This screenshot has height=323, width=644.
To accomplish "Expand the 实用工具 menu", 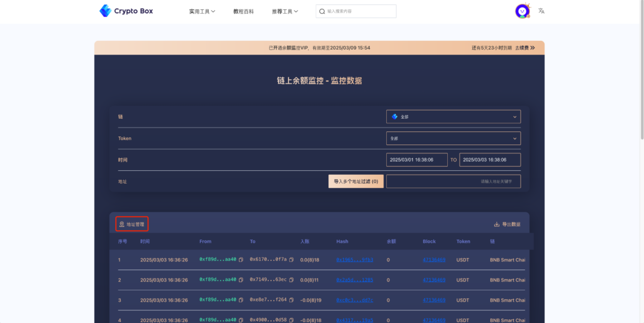I will coord(202,11).
